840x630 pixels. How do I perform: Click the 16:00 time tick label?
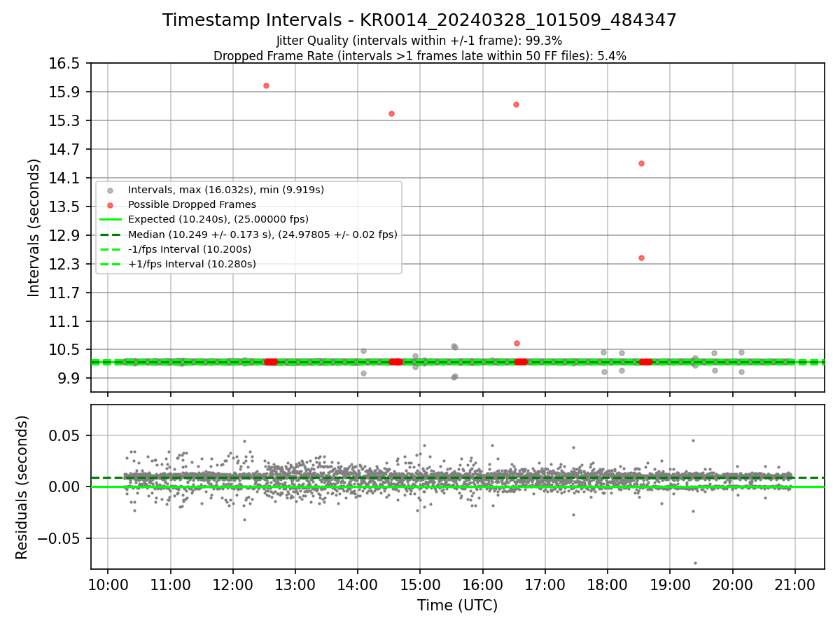pyautogui.click(x=483, y=584)
